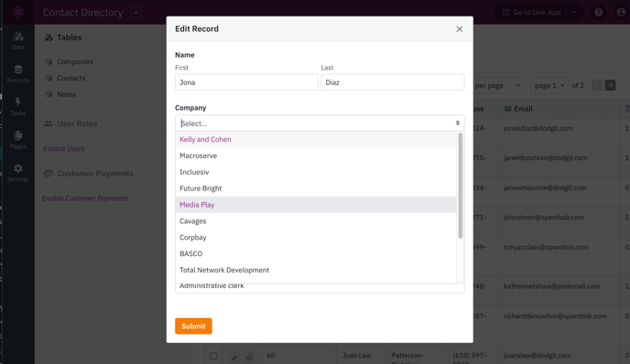Click the Enable Users link
The image size is (630, 364).
(x=64, y=148)
